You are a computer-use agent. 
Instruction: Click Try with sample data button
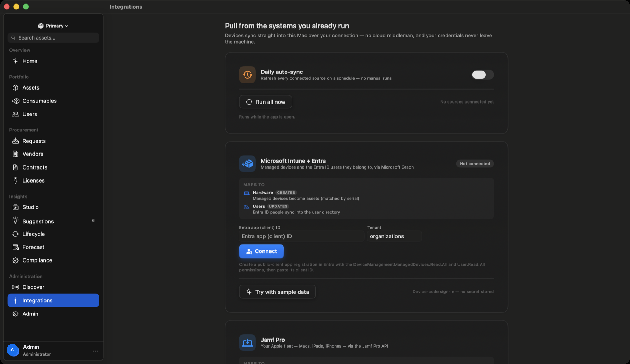(x=277, y=292)
